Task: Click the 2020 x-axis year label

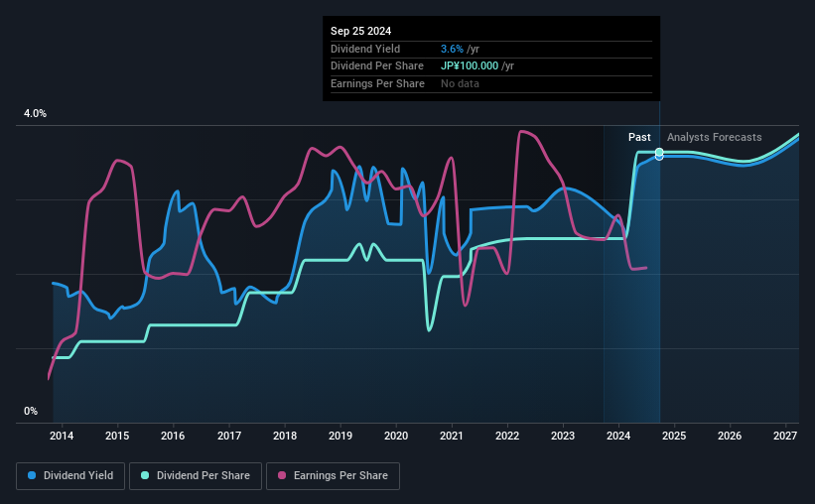Action: [x=396, y=436]
